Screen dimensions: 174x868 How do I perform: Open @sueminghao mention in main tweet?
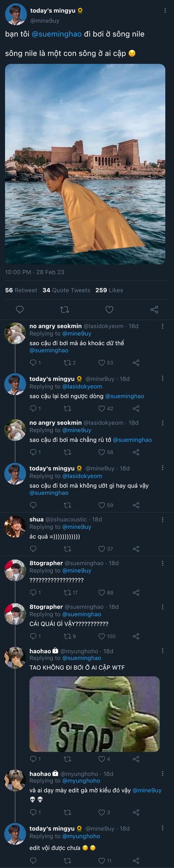tap(57, 34)
